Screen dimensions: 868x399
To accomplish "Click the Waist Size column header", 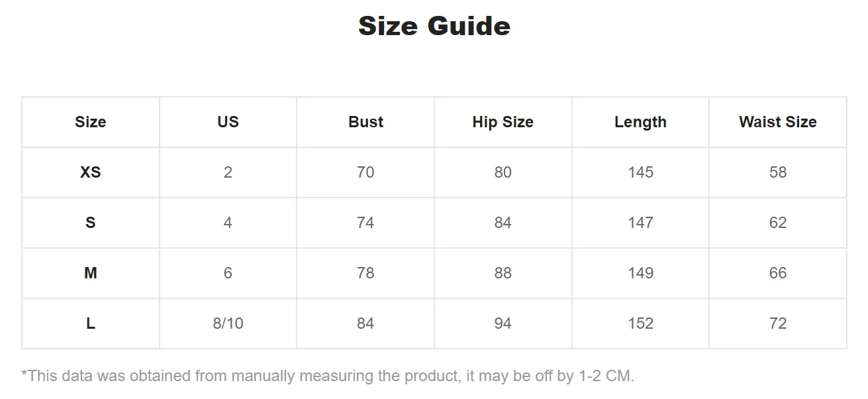I will [777, 122].
